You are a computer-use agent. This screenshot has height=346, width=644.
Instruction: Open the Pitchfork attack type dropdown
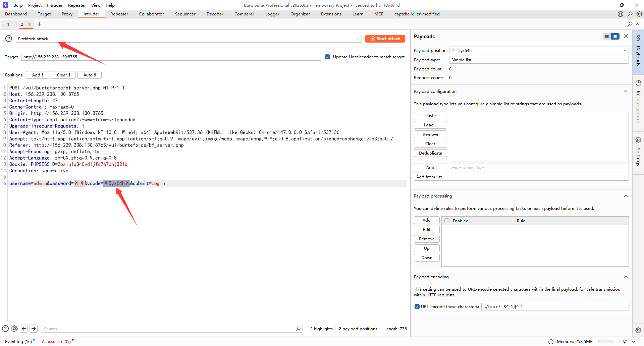pos(189,39)
